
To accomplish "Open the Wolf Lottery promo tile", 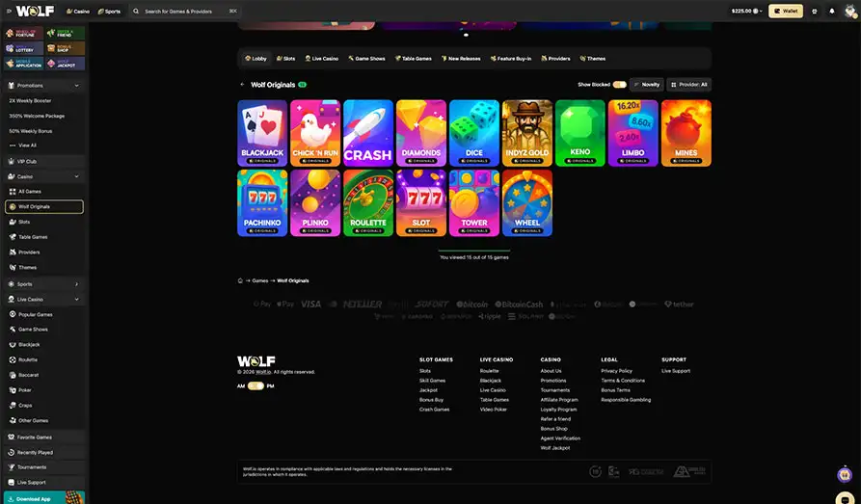I will (x=23, y=48).
